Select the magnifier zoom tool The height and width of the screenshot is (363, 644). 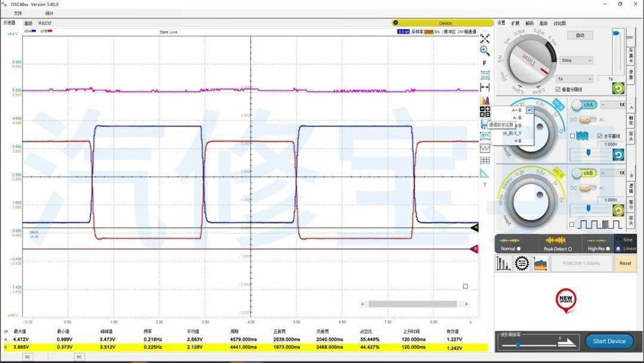[485, 51]
